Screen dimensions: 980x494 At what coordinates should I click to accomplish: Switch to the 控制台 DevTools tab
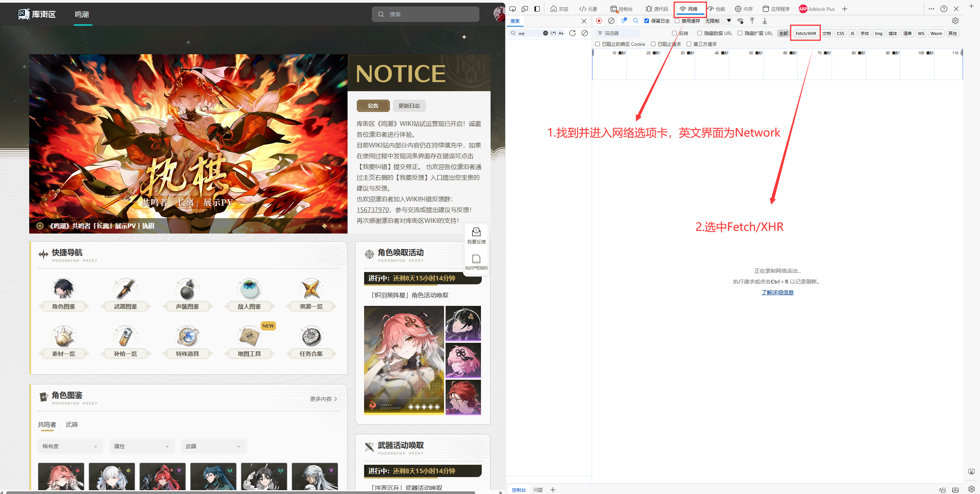pos(623,8)
